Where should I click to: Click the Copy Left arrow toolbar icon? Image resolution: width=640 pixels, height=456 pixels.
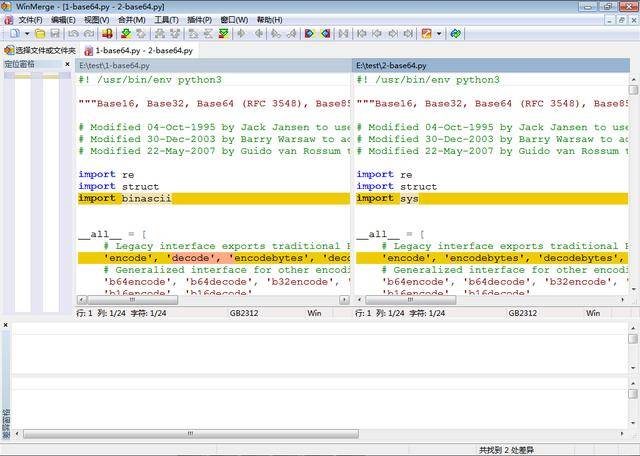pyautogui.click(x=258, y=33)
